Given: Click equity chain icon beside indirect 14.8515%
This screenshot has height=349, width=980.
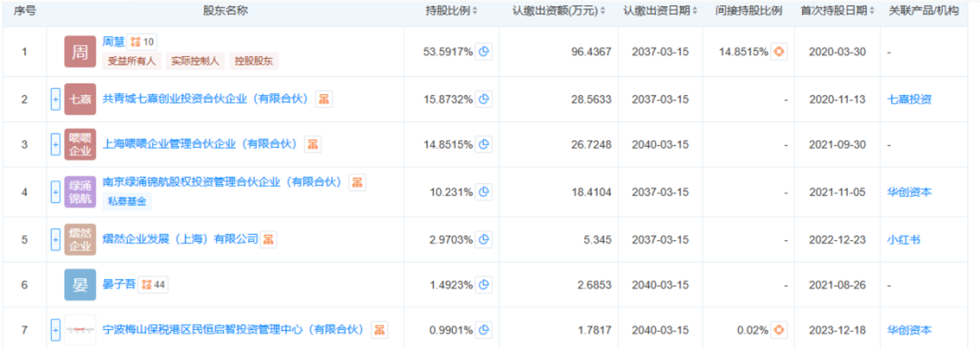Looking at the screenshot, I should 779,52.
